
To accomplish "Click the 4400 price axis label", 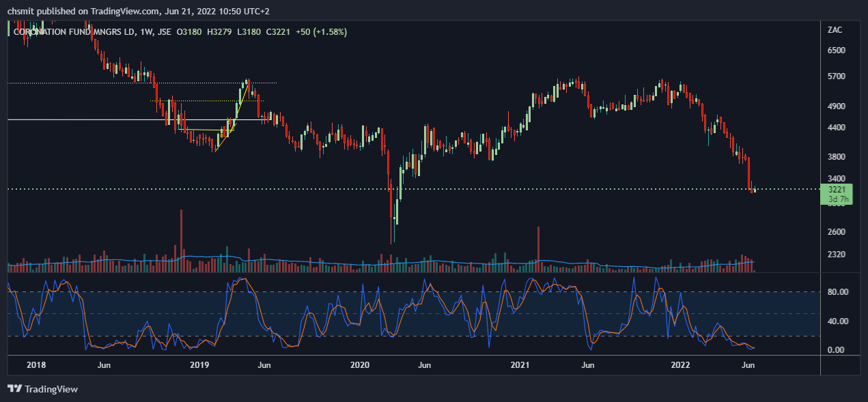I will point(837,128).
